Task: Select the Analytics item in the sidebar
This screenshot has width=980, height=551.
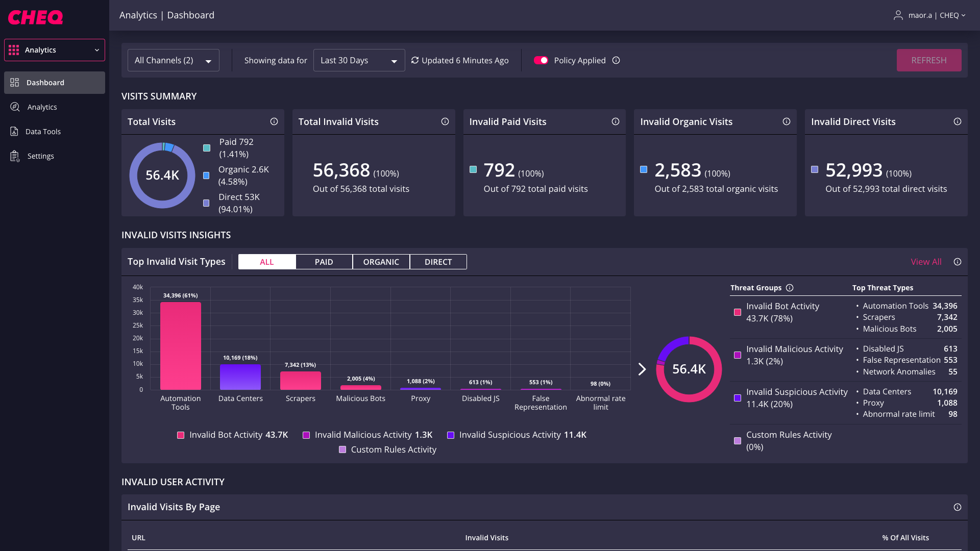Action: coord(42,107)
